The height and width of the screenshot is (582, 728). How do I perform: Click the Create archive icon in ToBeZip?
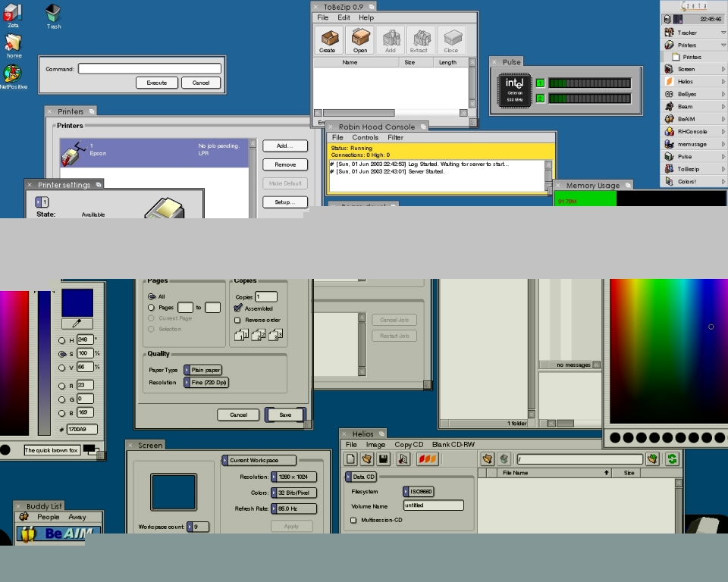pos(328,40)
